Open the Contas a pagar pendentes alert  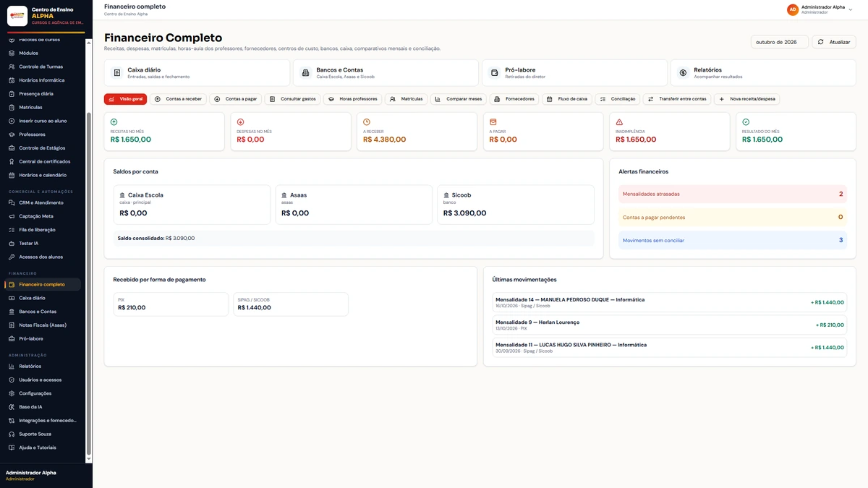[x=733, y=217]
